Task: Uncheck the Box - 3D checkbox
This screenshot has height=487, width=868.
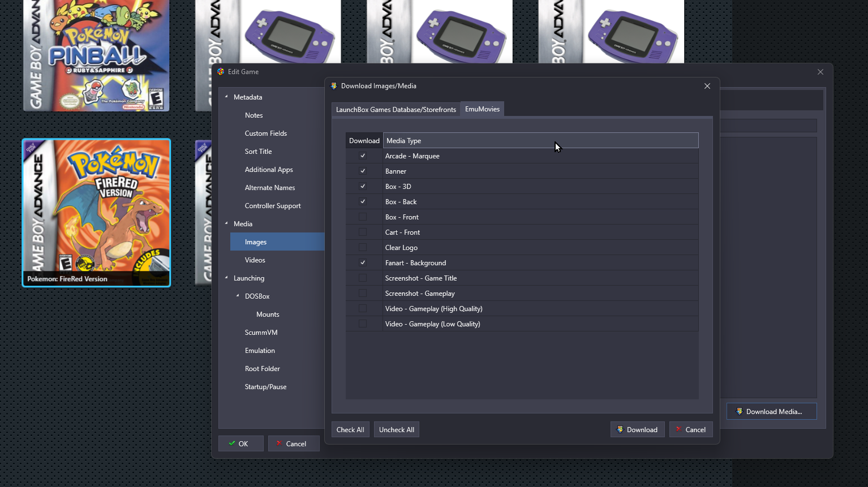Action: 363,186
